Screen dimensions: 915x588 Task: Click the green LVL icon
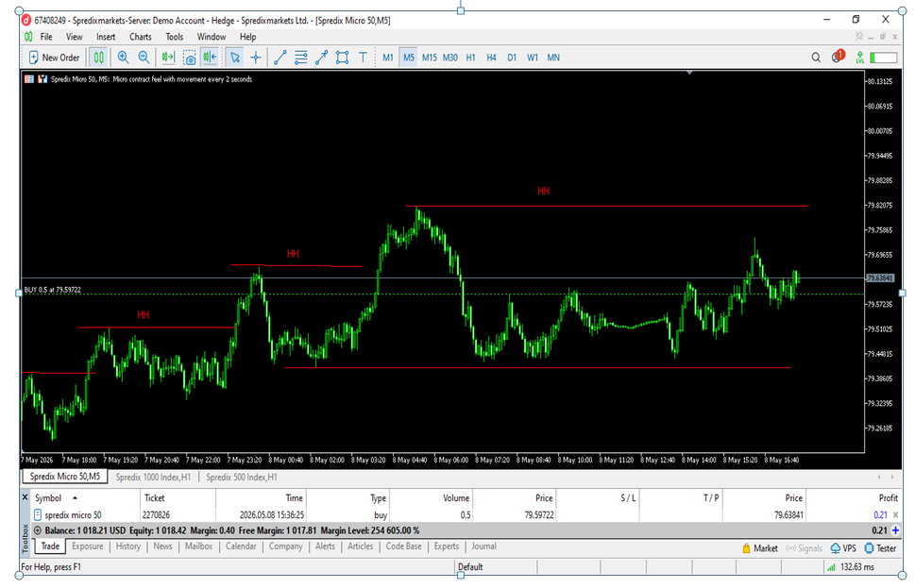(x=859, y=58)
